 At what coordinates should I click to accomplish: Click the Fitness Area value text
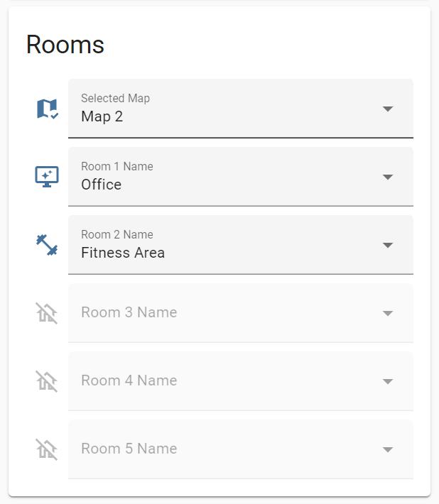click(123, 253)
